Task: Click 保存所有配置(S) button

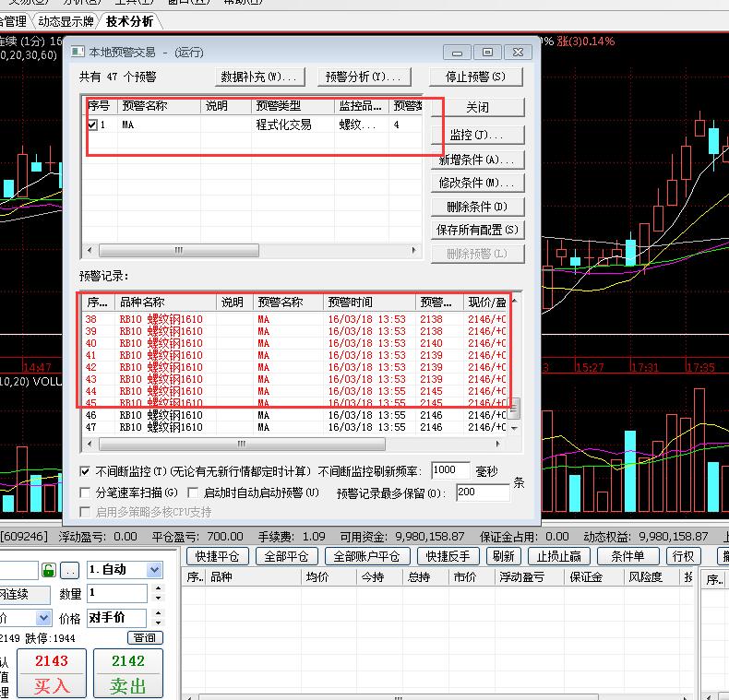Action: point(477,230)
